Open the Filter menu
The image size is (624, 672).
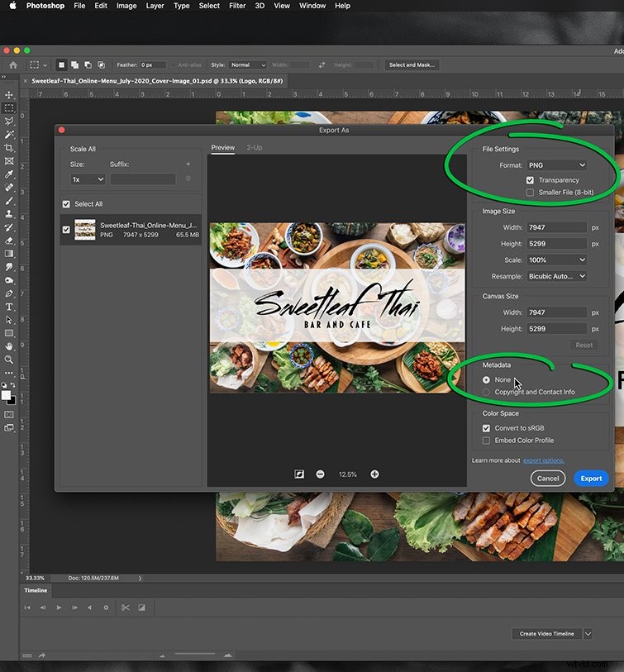pyautogui.click(x=237, y=6)
